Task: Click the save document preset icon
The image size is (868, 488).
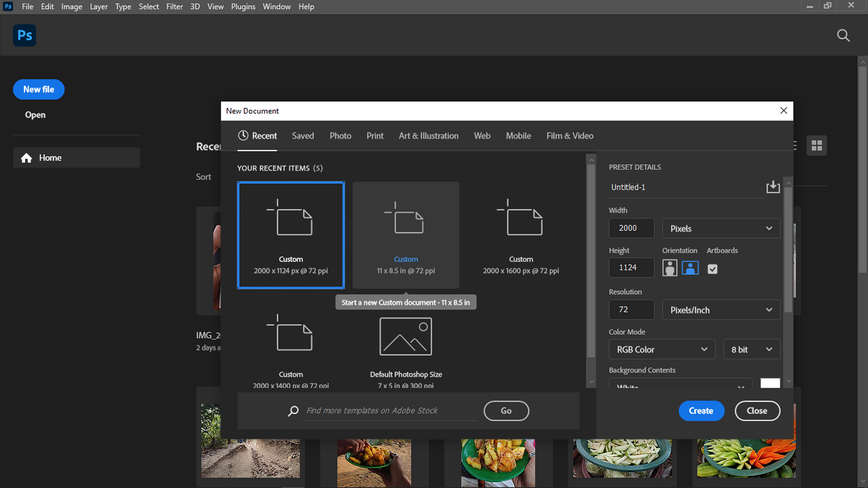Action: pyautogui.click(x=772, y=187)
